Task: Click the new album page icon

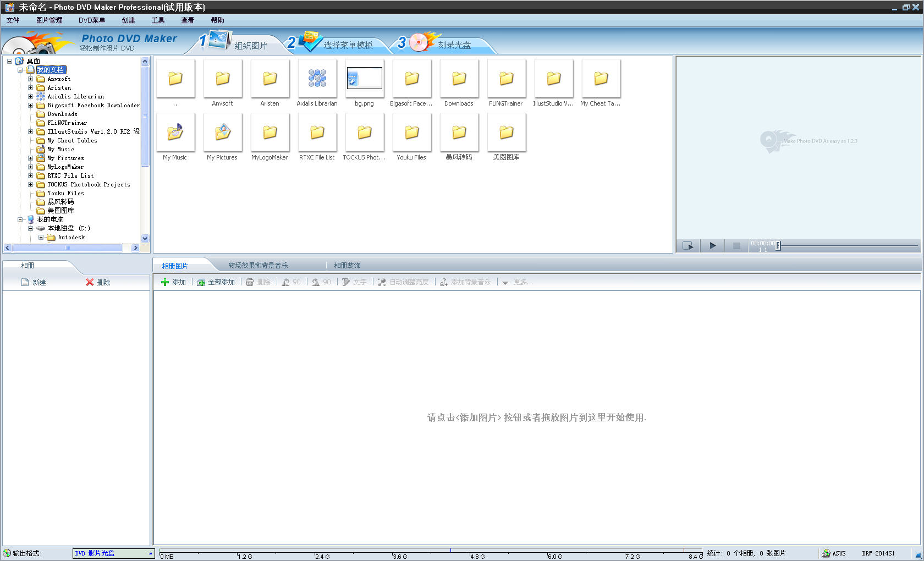Action: click(x=25, y=282)
